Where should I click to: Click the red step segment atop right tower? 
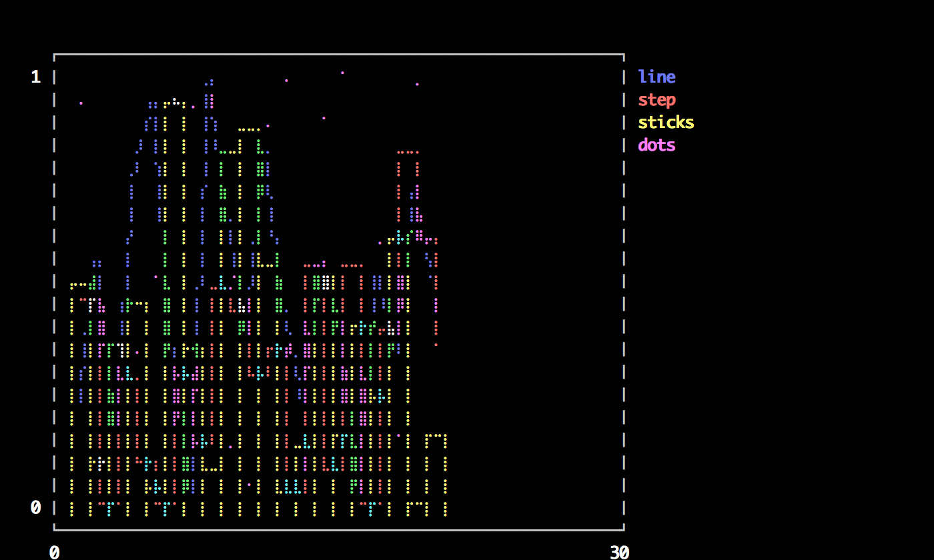408,152
